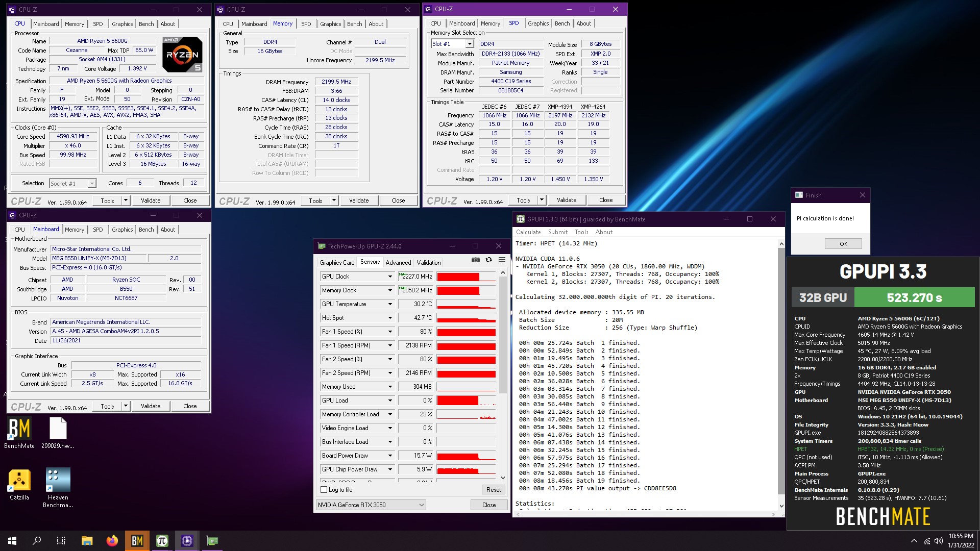Open Task View on taskbar
This screenshot has width=980, height=551.
click(61, 541)
